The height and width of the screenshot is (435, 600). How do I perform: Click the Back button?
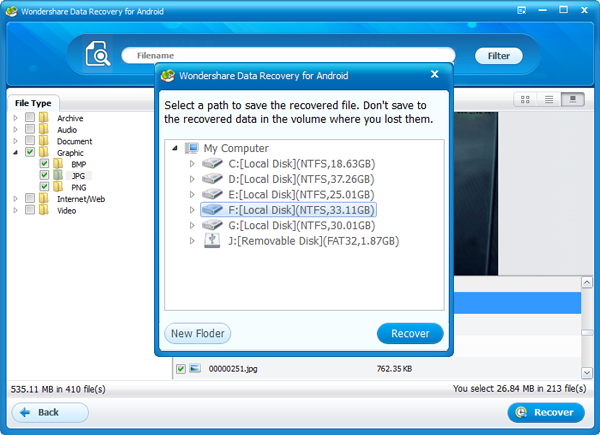tap(50, 412)
